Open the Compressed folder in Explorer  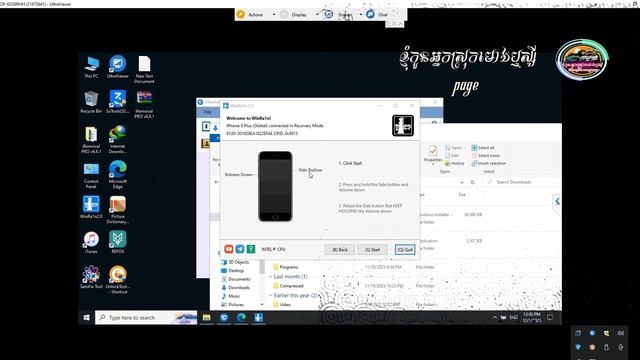click(x=288, y=286)
